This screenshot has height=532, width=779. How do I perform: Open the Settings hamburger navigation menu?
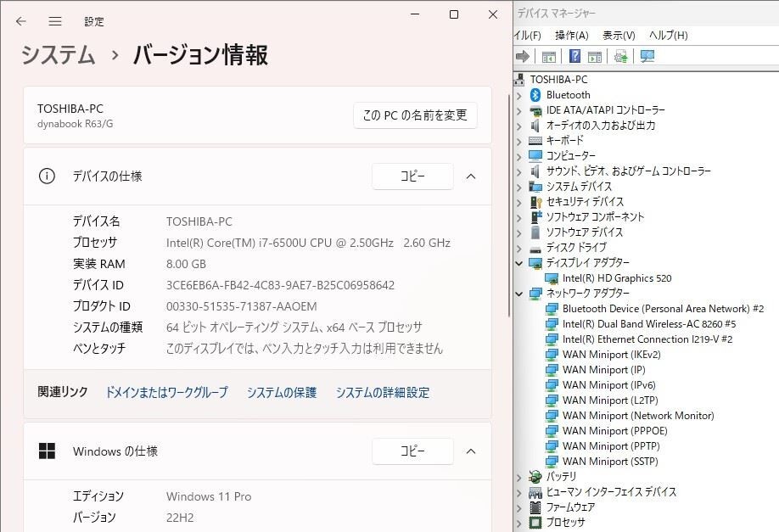click(x=55, y=21)
